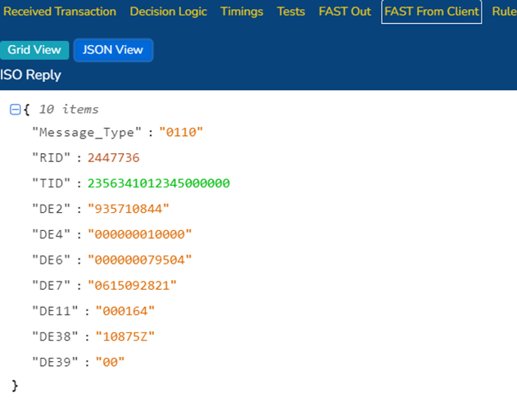Click the "Message_Type" key label
The width and height of the screenshot is (517, 420).
pos(87,133)
